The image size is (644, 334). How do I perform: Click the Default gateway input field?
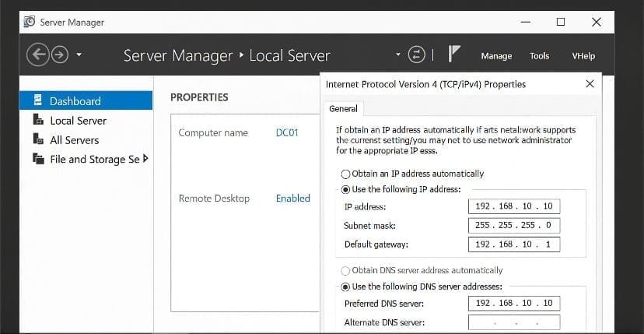(x=514, y=244)
